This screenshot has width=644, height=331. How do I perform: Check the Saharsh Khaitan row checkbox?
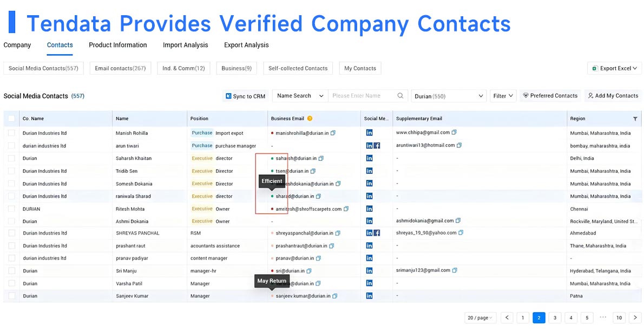[11, 158]
